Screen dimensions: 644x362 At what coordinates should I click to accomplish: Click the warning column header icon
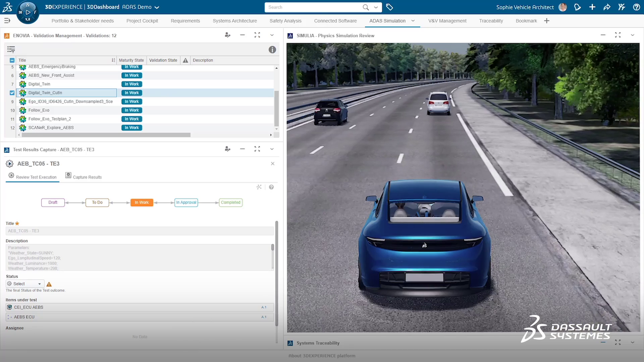(x=185, y=60)
